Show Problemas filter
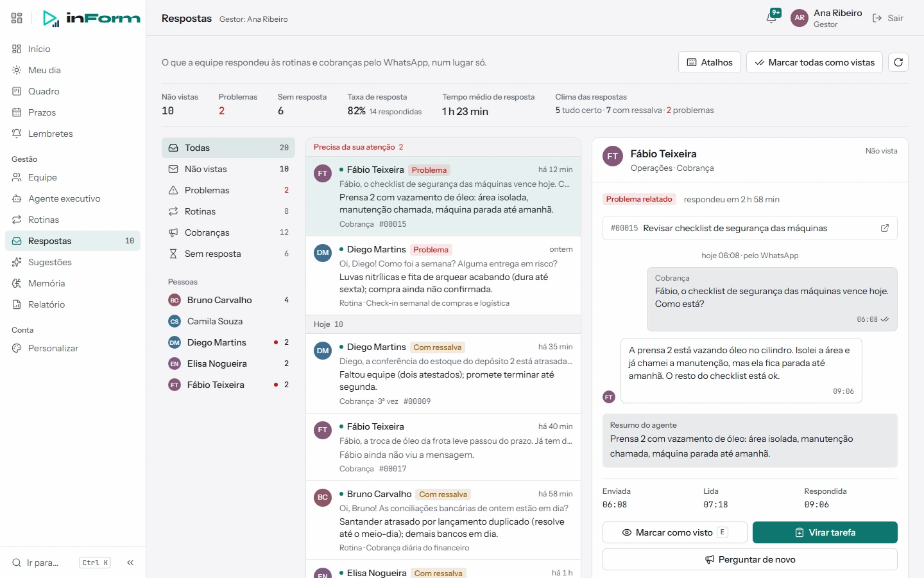The image size is (924, 578). click(228, 190)
